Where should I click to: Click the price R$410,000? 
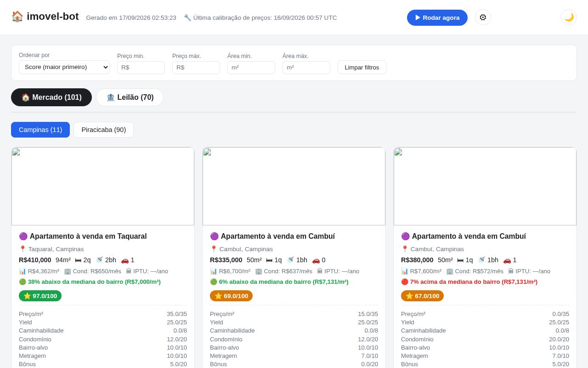click(35, 260)
